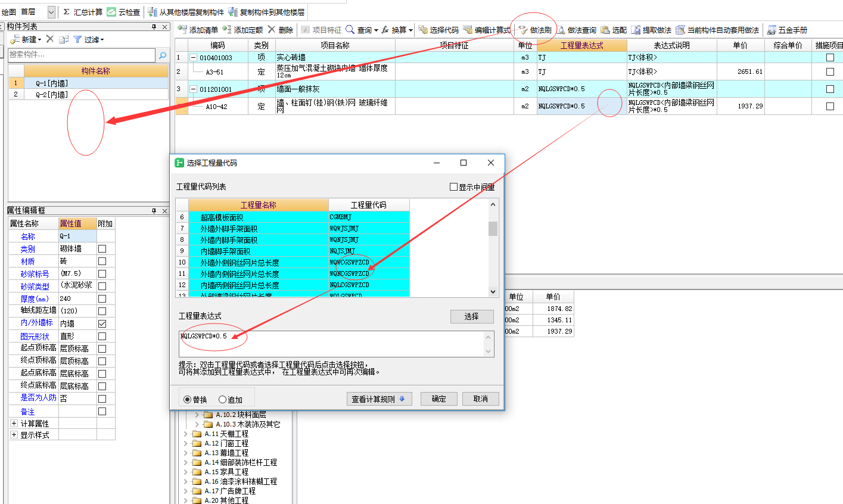Click the 选配 tool
This screenshot has height=504, width=843.
[x=614, y=30]
